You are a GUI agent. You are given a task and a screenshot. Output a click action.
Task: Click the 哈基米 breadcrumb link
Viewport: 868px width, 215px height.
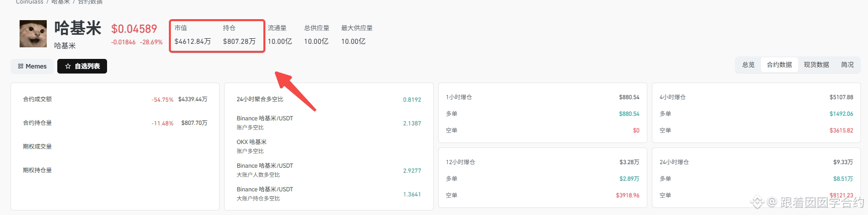pos(60,2)
